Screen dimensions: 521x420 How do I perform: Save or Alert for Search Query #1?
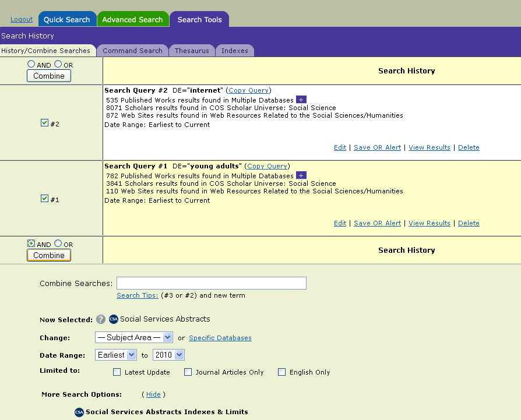coord(377,223)
